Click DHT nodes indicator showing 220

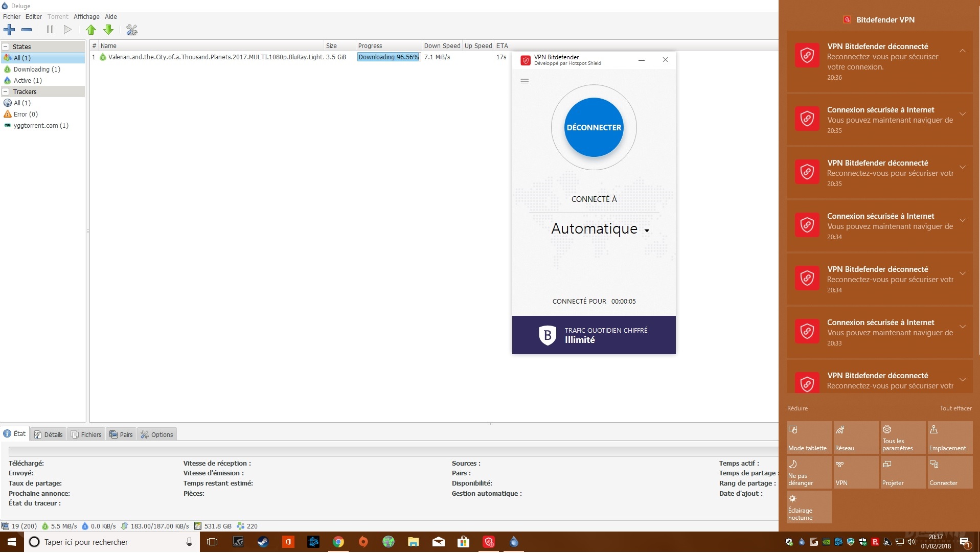click(247, 526)
